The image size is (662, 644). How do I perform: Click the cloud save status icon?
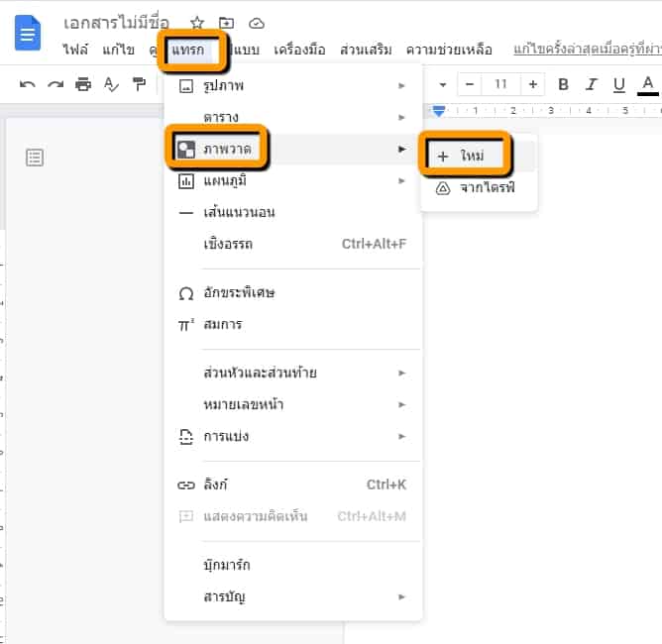[x=257, y=23]
